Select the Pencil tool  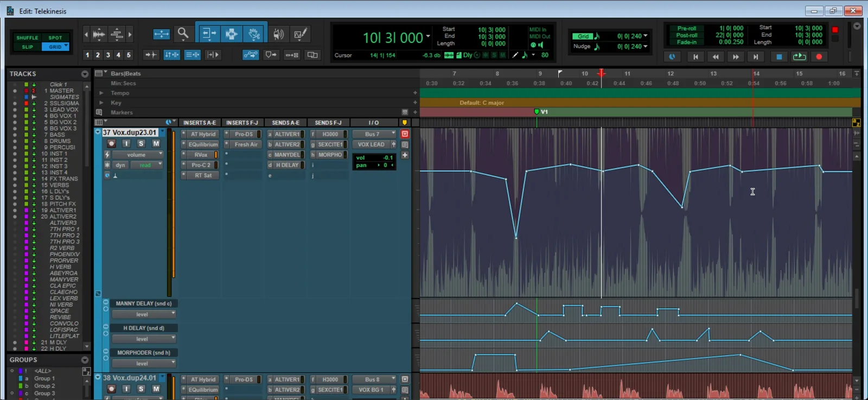point(300,34)
